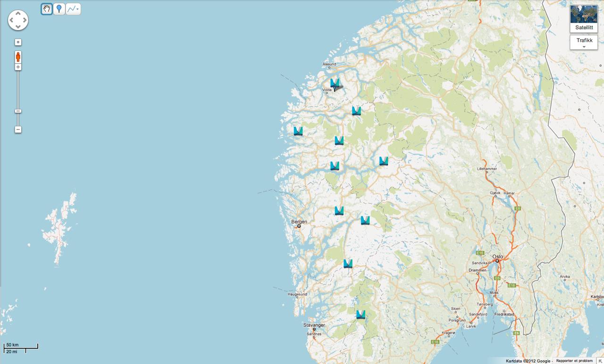Image resolution: width=604 pixels, height=364 pixels.
Task: Click the Ålesund city label
Action: tap(329, 64)
